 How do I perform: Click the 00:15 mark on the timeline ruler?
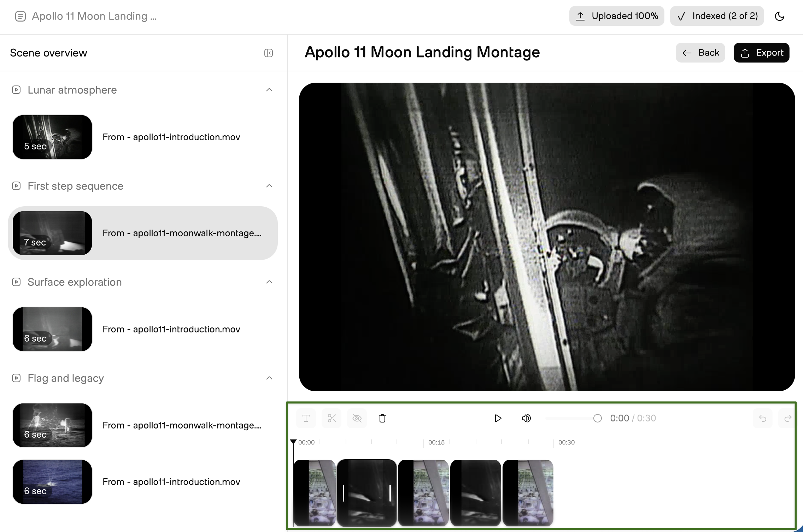pyautogui.click(x=436, y=442)
